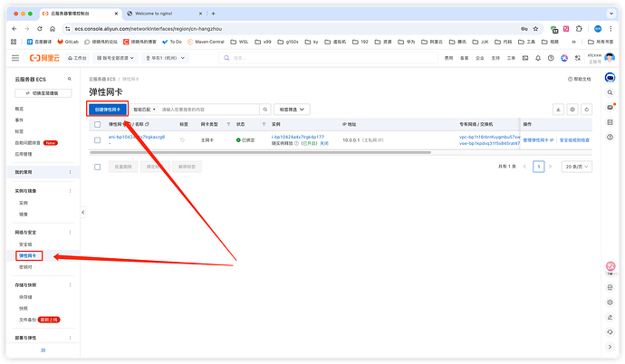This screenshot has width=625, height=364.
Task: Open the 智能匹配 search type dropdown
Action: pyautogui.click(x=144, y=109)
